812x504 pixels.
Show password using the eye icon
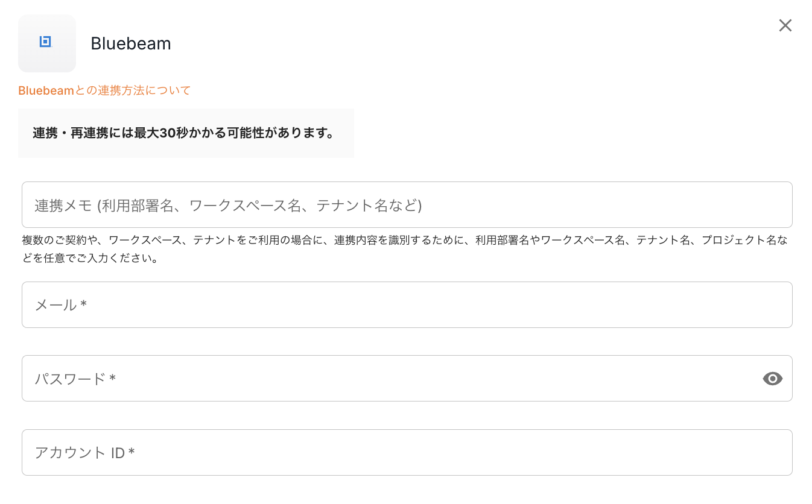pyautogui.click(x=772, y=379)
